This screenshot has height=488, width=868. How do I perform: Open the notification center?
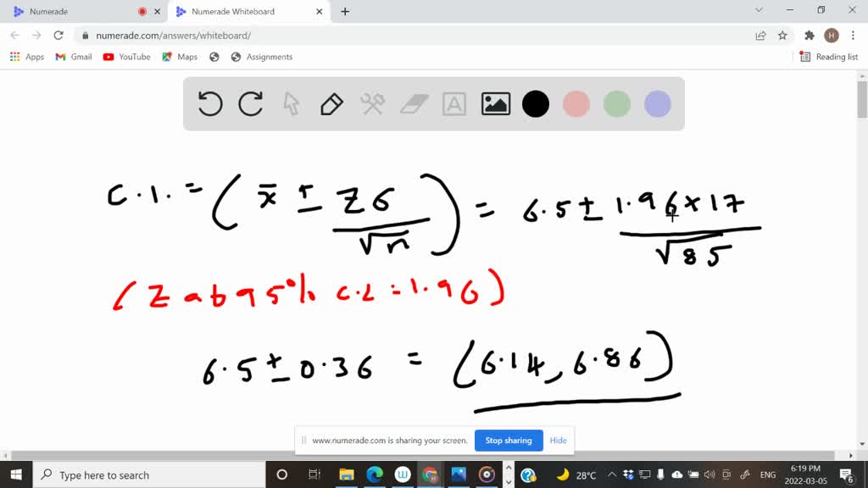click(847, 474)
